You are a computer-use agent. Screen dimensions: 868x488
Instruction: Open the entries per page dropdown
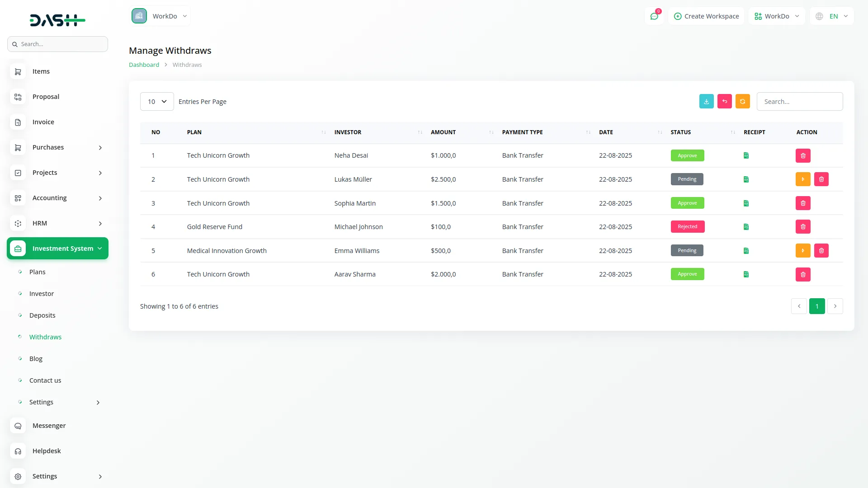(x=157, y=102)
